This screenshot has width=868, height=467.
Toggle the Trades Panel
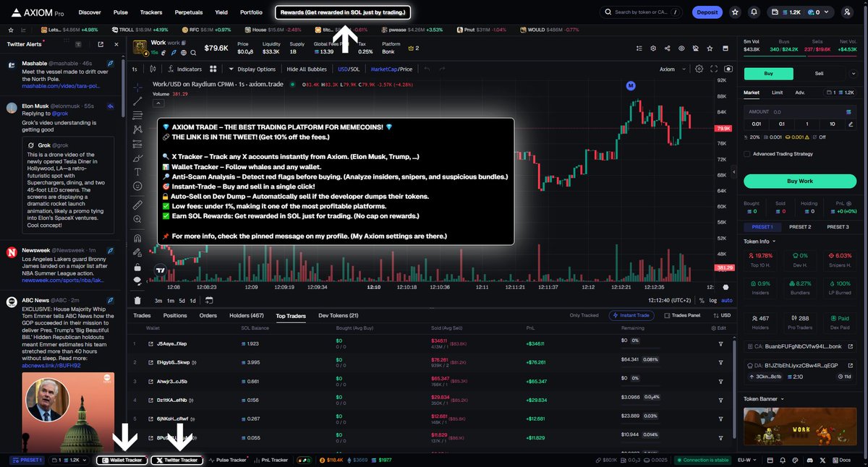pyautogui.click(x=681, y=315)
